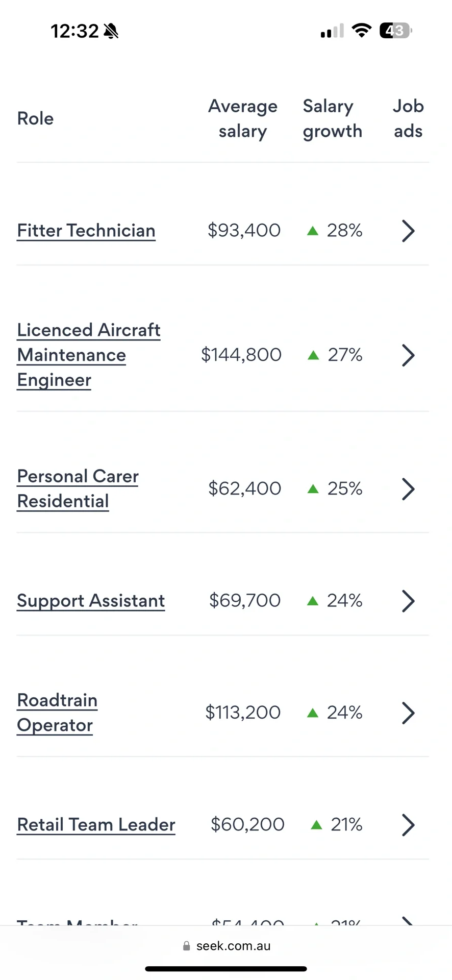The width and height of the screenshot is (452, 980).
Task: View Support Assistant job ads arrow
Action: coord(408,601)
